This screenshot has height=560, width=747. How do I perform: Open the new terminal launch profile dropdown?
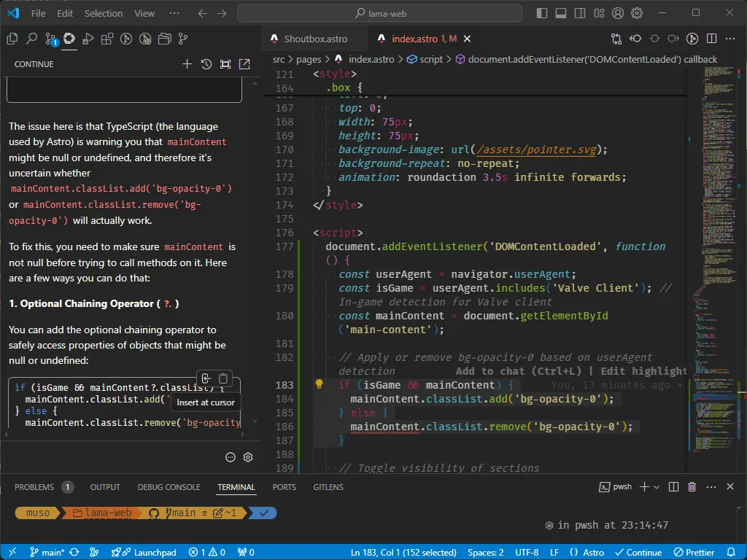click(x=657, y=487)
